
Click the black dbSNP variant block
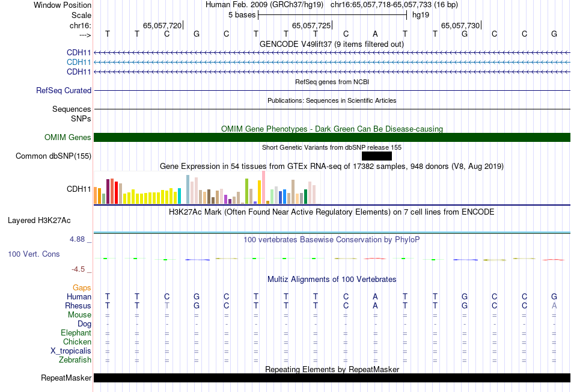[x=376, y=156]
